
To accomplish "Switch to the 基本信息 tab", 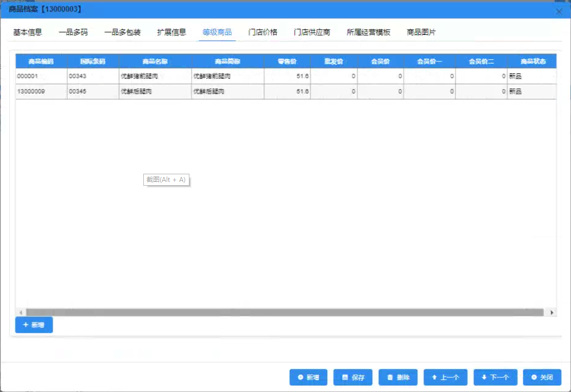I will 28,32.
